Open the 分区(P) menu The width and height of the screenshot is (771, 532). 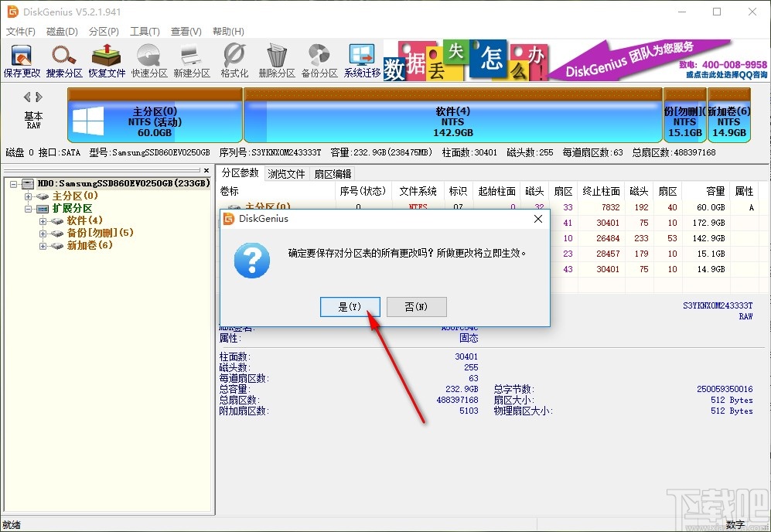[104, 32]
